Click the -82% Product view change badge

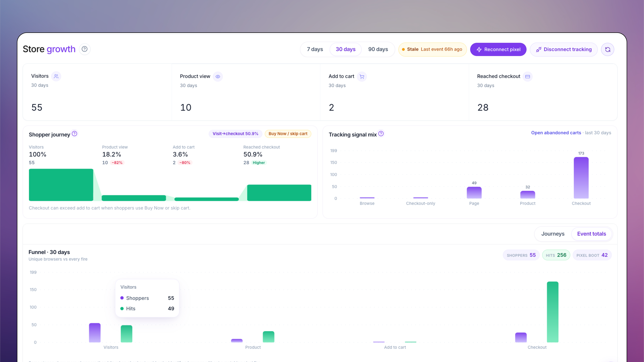coord(117,163)
